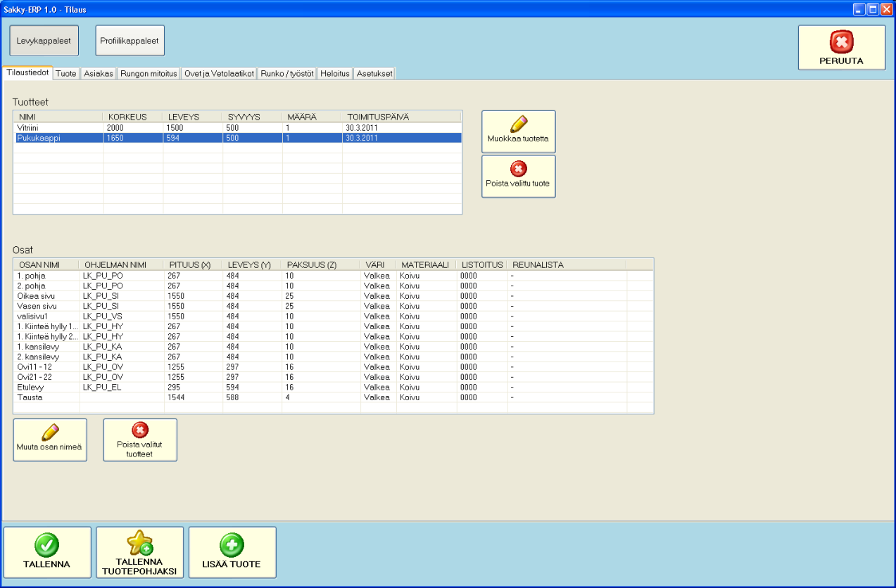This screenshot has height=588, width=896.
Task: Select the 1. kansilevy part row
Action: (334, 347)
